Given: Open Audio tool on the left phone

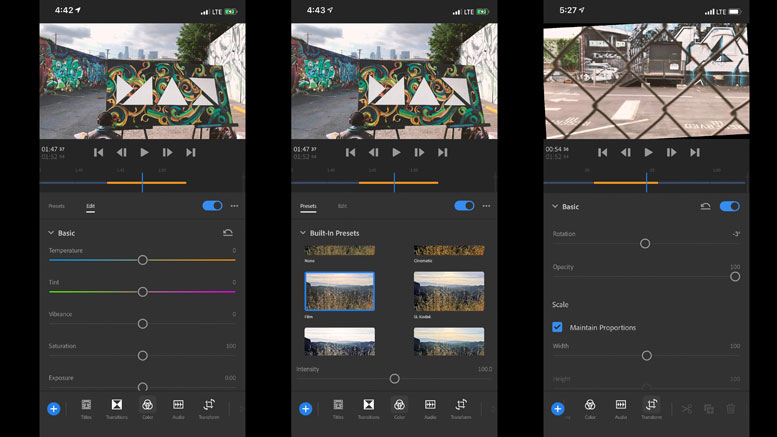Looking at the screenshot, I should [x=178, y=409].
